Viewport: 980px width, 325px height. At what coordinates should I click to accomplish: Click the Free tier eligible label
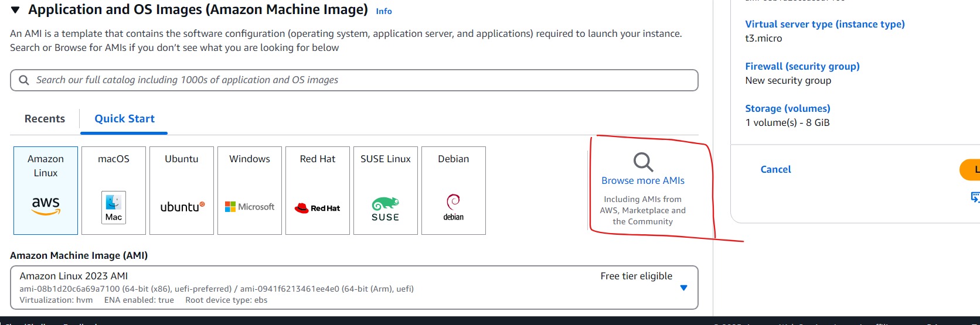(x=636, y=276)
